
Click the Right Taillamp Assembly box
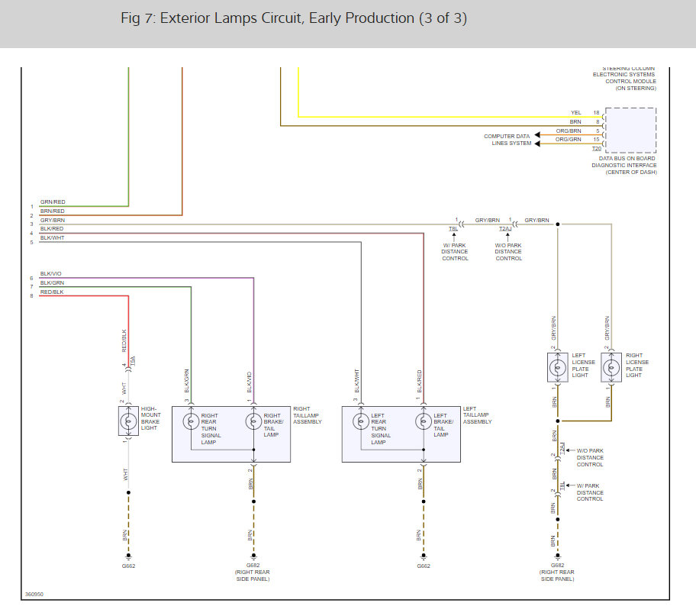pos(231,434)
